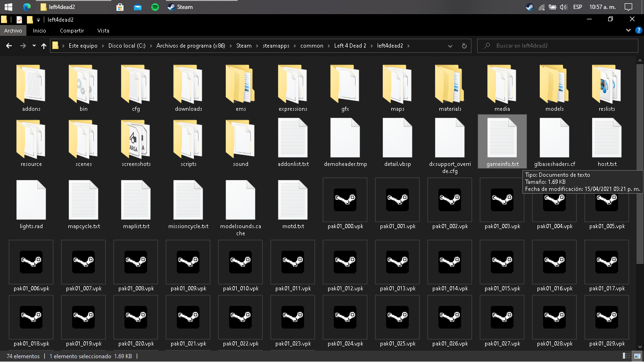Go back to previous folder
Screen dimensions: 644x362
(x=9, y=46)
